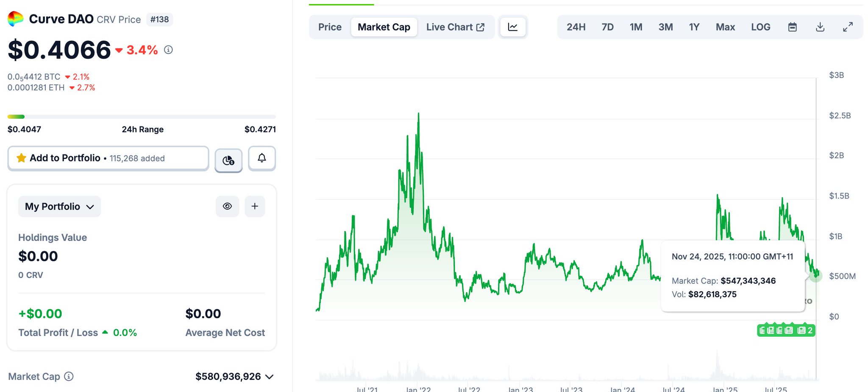868x392 pixels.
Task: Open the calendar date range picker
Action: click(x=792, y=27)
